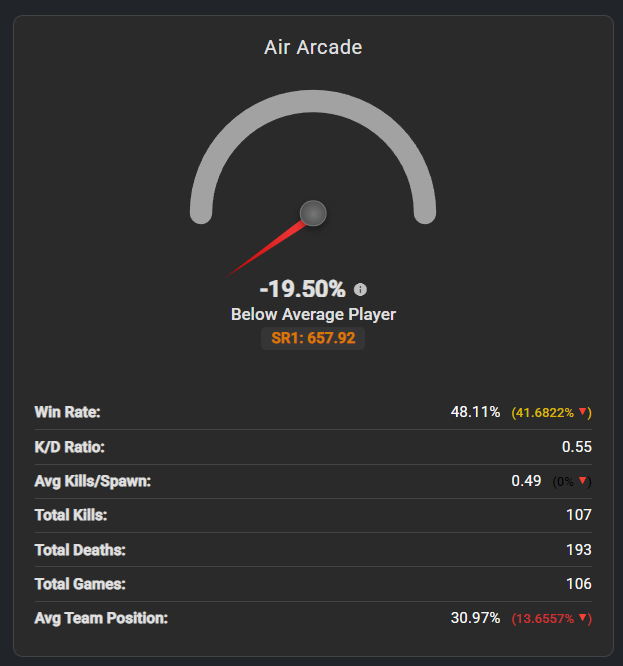Click the Below Average Player label
Screen dimensions: 623x666
tap(313, 314)
